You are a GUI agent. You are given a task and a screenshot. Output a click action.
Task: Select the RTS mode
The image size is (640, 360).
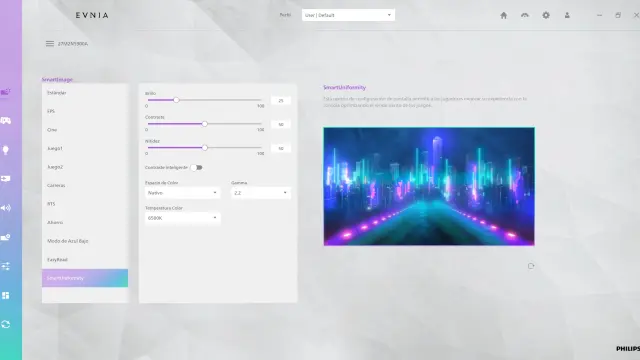click(x=85, y=204)
